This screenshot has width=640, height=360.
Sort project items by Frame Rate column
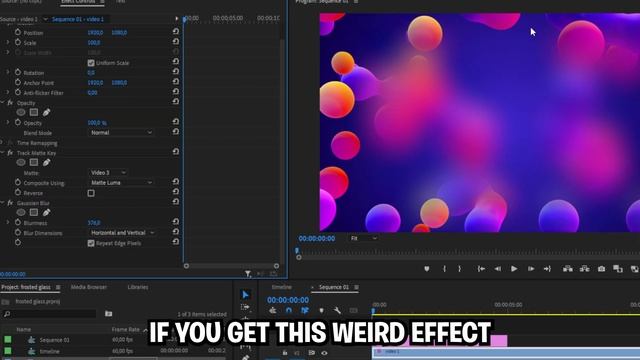125,329
